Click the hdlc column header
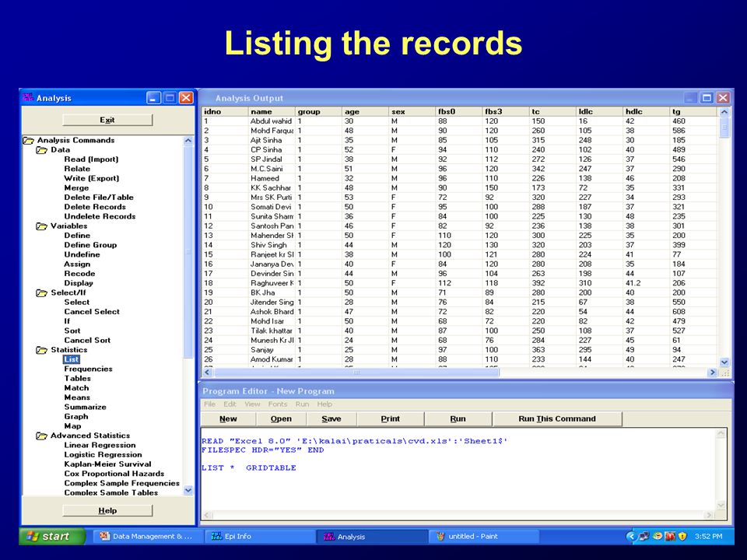The image size is (747, 560). (647, 112)
